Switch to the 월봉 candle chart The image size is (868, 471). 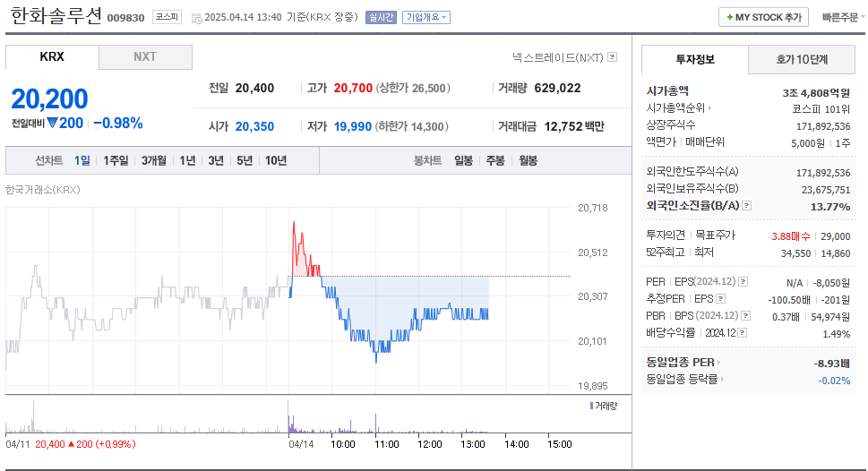[x=529, y=160]
